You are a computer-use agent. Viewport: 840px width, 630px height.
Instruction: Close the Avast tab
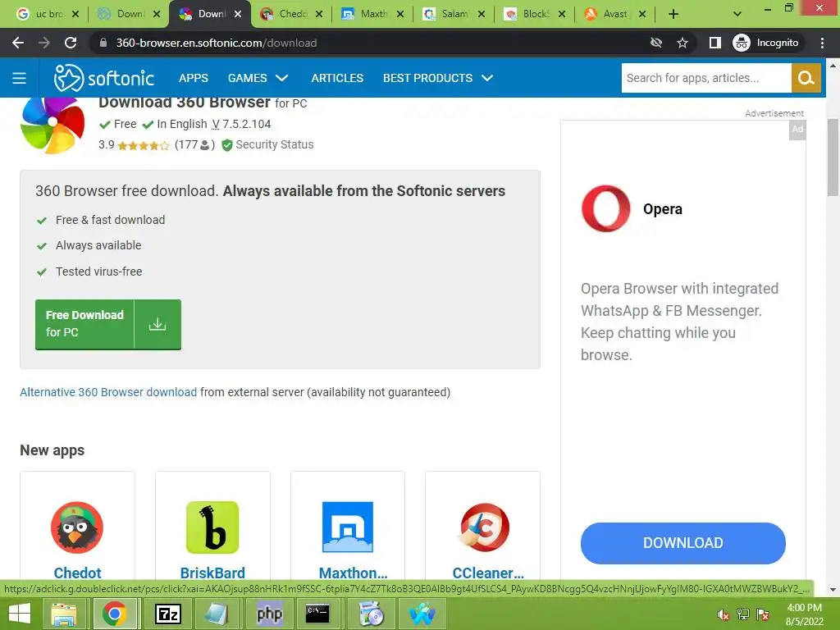[x=642, y=14]
